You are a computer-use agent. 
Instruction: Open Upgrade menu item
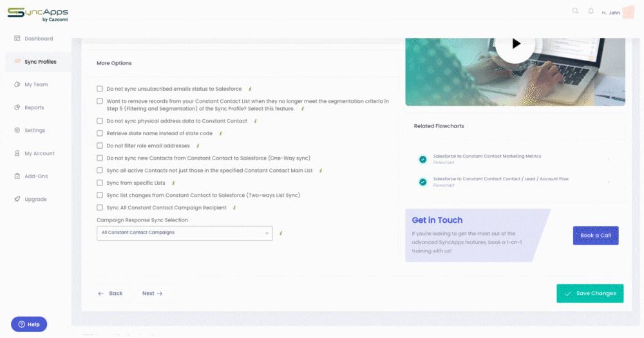(x=35, y=199)
